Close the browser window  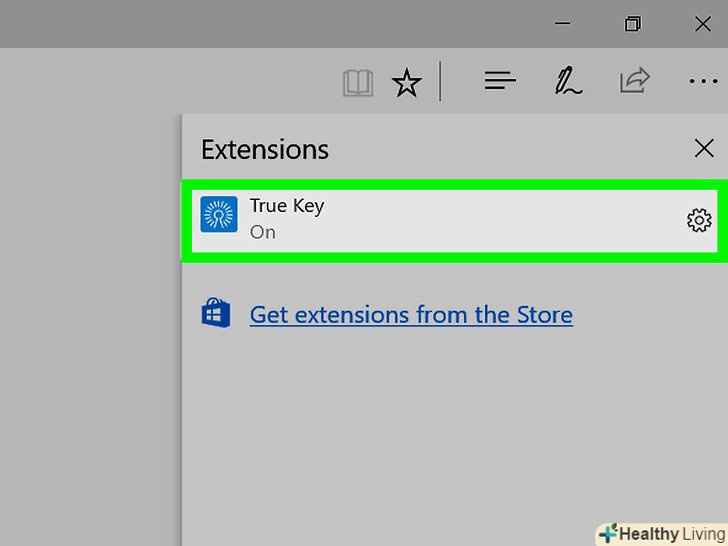[702, 24]
